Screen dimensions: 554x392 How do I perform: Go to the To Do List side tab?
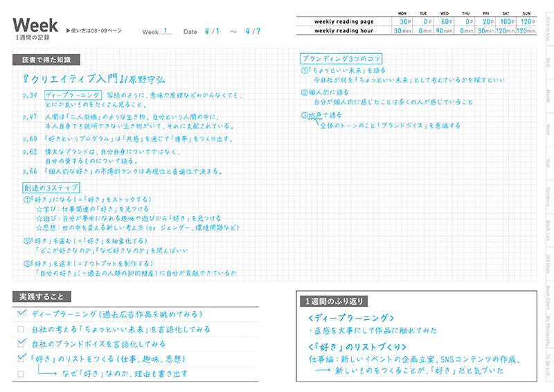(548, 364)
